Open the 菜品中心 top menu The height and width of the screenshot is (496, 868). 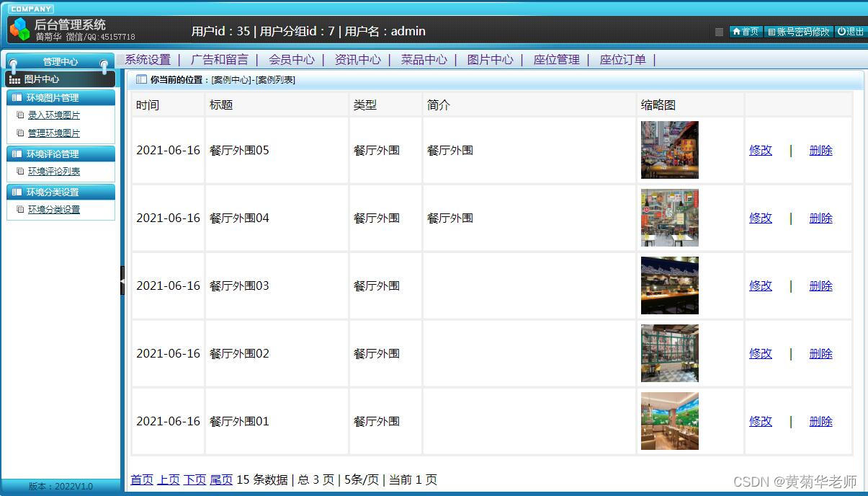[424, 60]
